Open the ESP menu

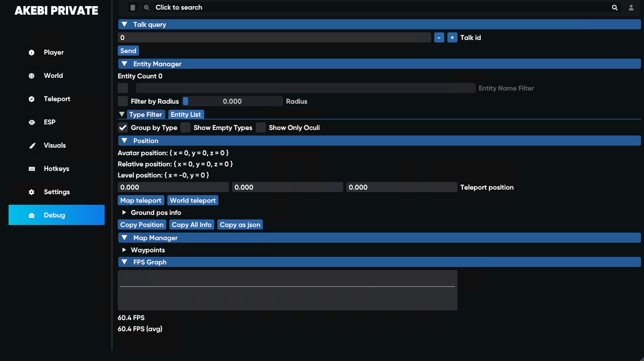[57, 122]
